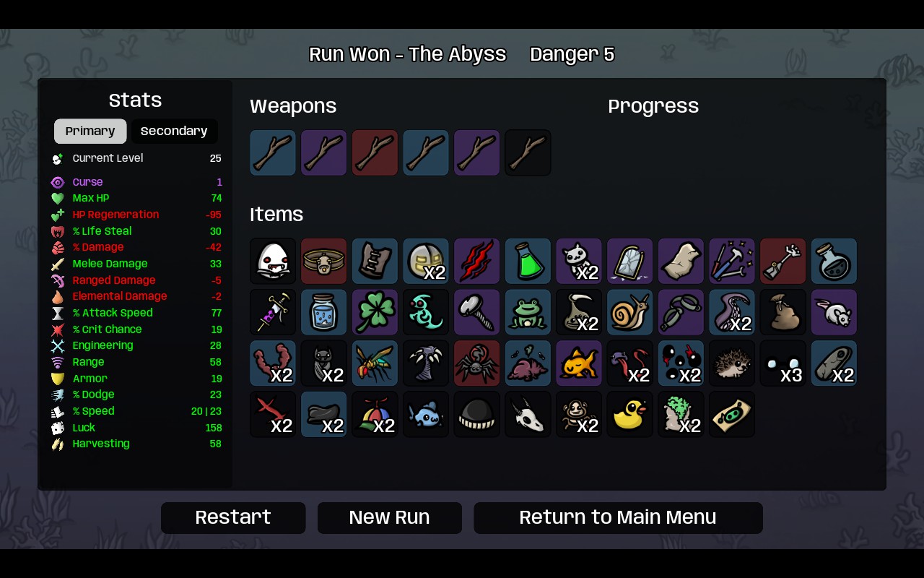
Task: Select the red-background stick weapon
Action: point(375,153)
